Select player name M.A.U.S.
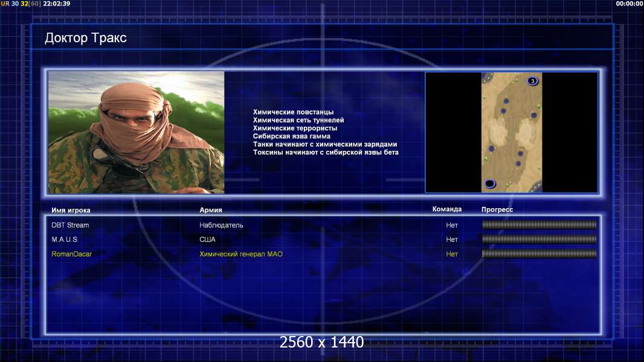 coord(65,240)
